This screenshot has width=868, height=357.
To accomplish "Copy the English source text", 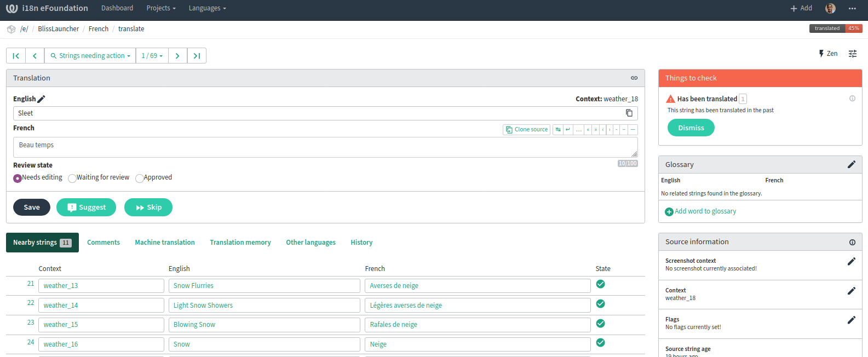I will tap(629, 113).
